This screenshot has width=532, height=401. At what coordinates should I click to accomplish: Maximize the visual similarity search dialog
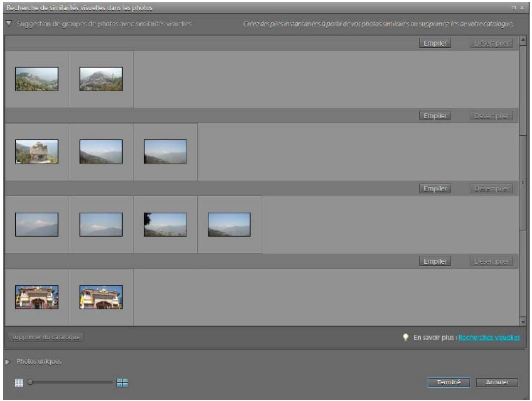[514, 7]
